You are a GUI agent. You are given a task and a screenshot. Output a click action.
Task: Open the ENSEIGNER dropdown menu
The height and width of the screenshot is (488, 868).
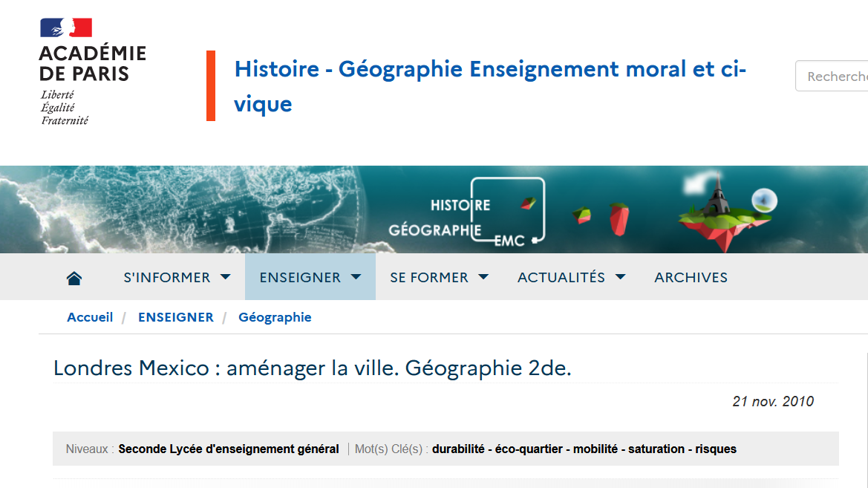[310, 277]
